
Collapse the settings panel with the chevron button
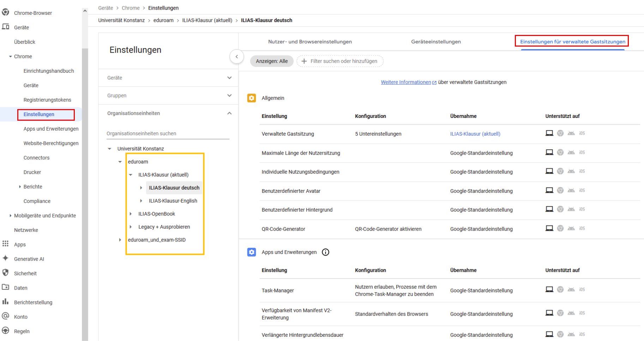[x=237, y=56]
